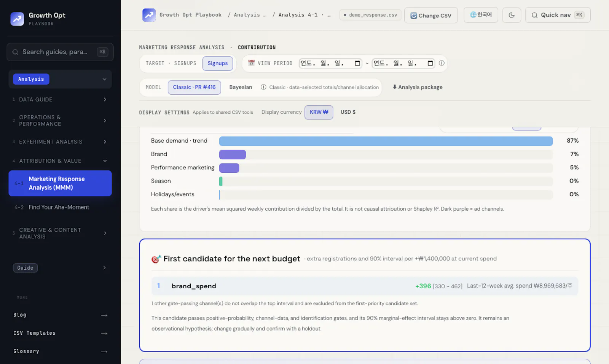Select the Signups target option
609x364 pixels.
click(x=218, y=63)
